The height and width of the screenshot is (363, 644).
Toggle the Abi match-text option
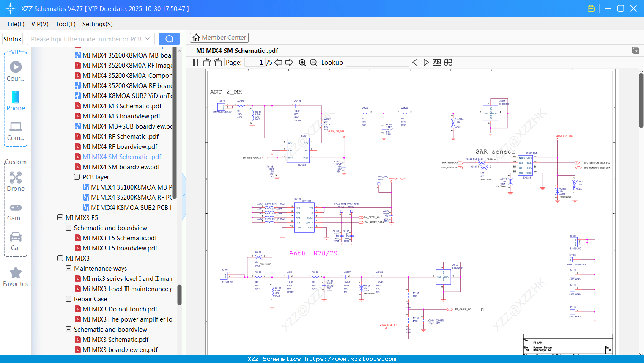(x=437, y=63)
